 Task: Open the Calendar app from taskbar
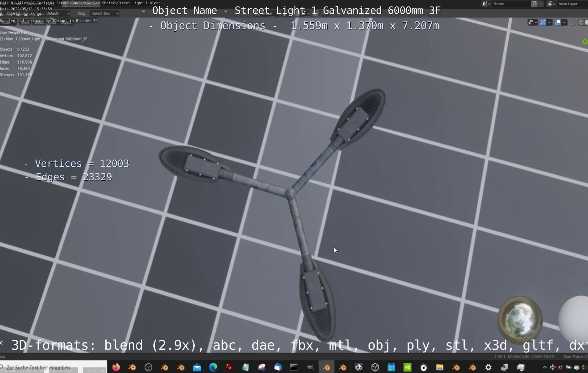click(x=391, y=367)
